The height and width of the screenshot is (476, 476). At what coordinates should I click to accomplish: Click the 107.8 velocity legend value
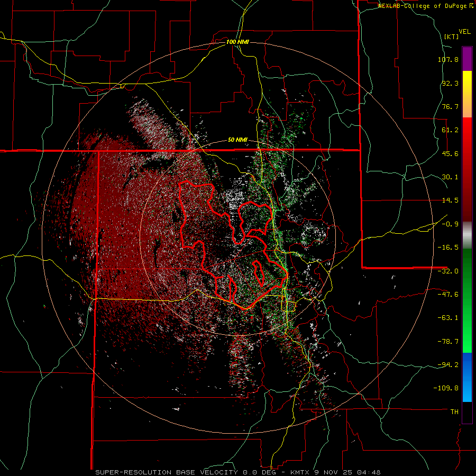(x=448, y=59)
